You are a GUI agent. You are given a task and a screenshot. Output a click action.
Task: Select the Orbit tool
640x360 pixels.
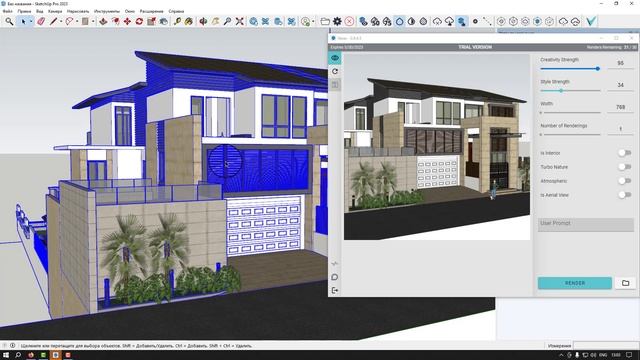pyautogui.click(x=203, y=21)
